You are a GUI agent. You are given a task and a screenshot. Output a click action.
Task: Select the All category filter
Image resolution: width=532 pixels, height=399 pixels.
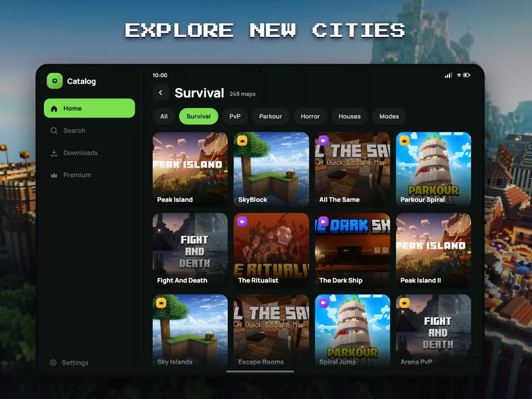pos(164,116)
